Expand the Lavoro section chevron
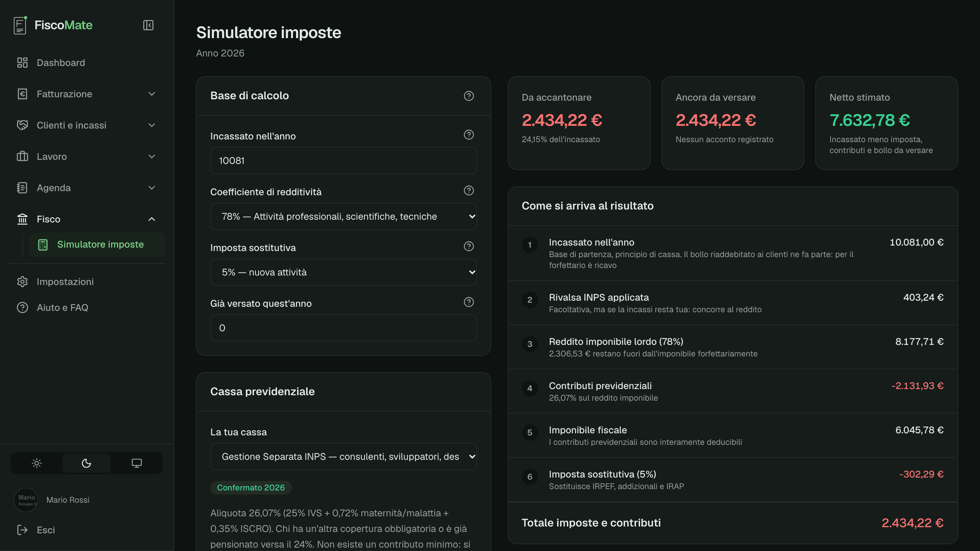The width and height of the screenshot is (980, 551). click(x=152, y=156)
